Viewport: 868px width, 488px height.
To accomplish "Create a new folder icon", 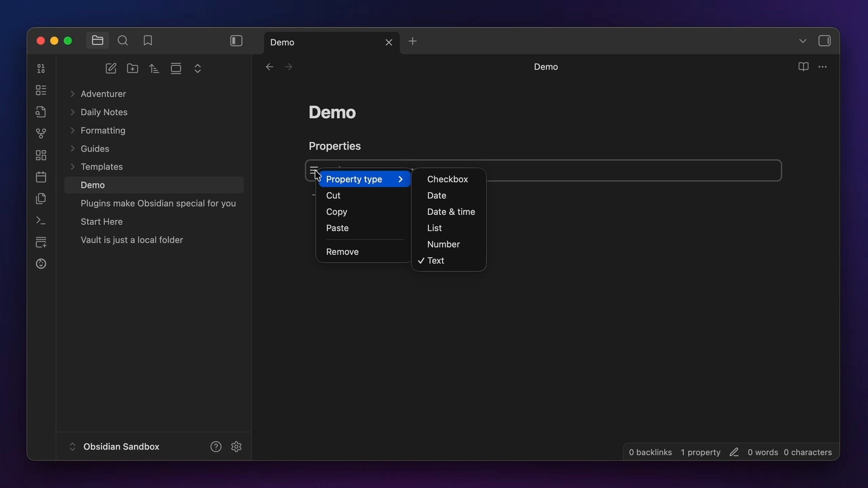I will pos(132,68).
